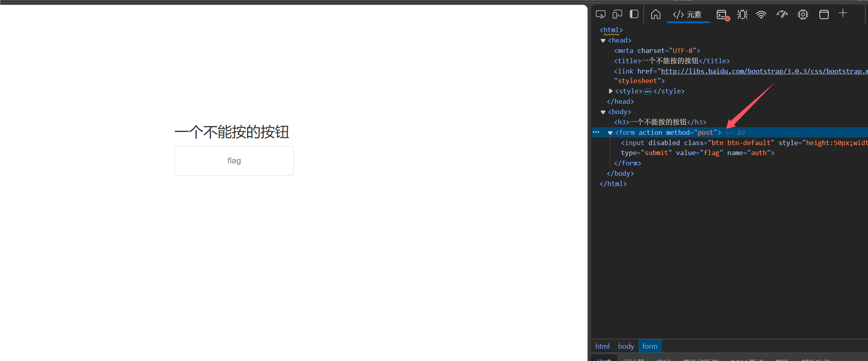Open the Application panel icon
868x361 pixels.
(824, 15)
